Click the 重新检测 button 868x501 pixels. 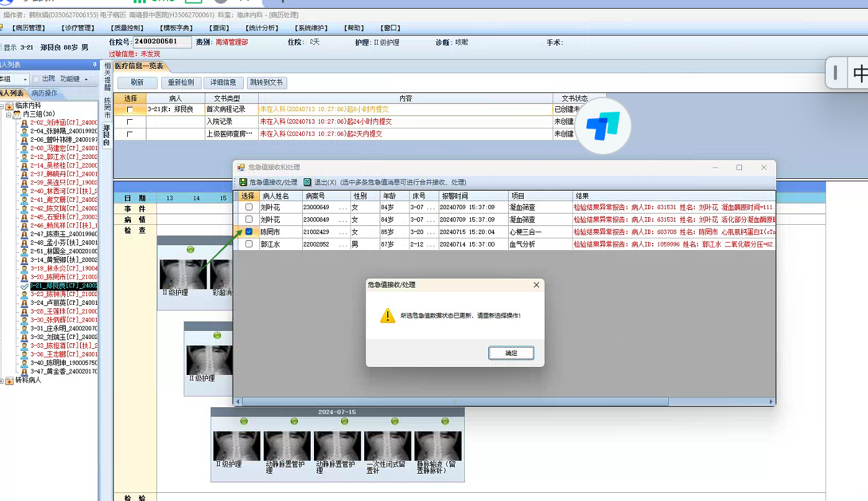click(x=181, y=83)
